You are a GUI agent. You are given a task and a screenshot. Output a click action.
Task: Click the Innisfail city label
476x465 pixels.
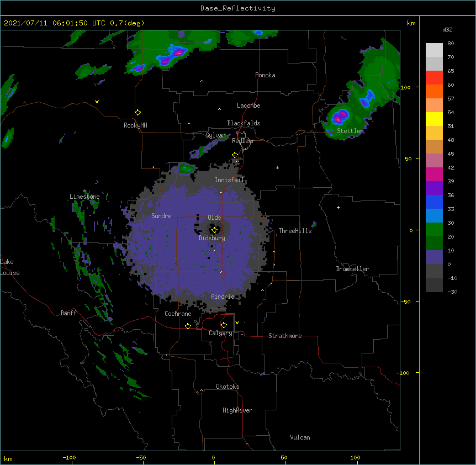230,180
